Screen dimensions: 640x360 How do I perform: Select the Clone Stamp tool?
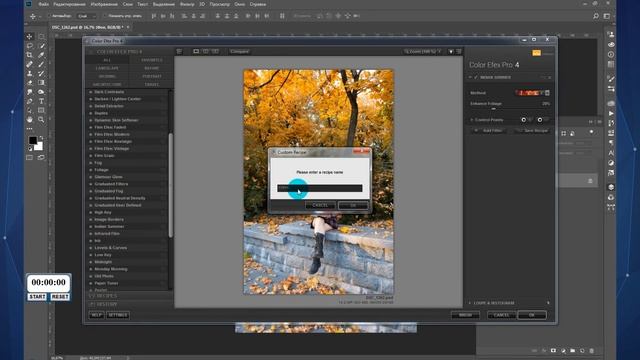pyautogui.click(x=29, y=73)
